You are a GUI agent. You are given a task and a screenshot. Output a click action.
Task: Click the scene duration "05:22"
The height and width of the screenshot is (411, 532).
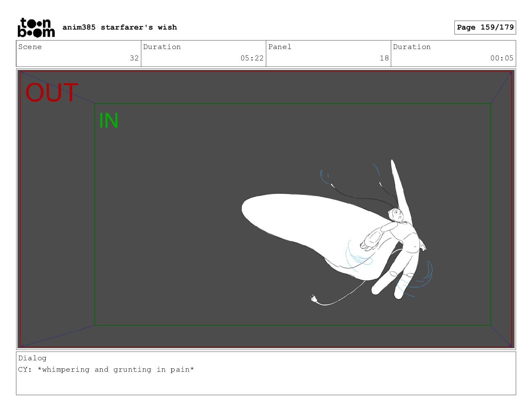coord(252,58)
